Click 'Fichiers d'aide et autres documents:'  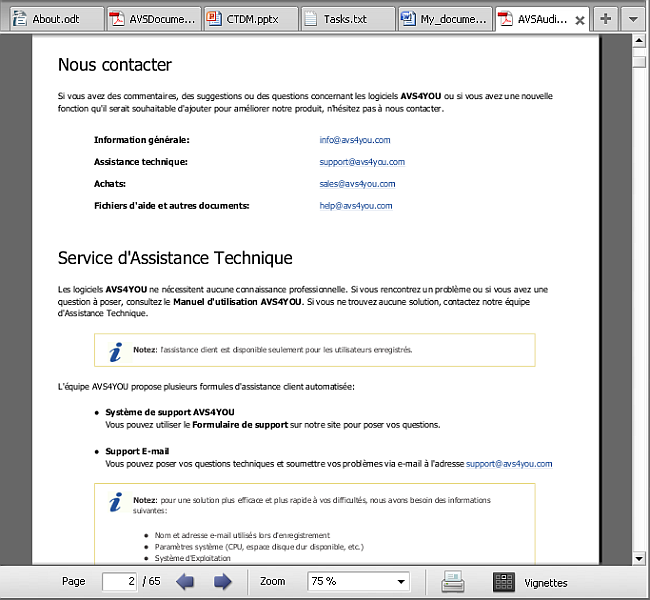coord(172,206)
